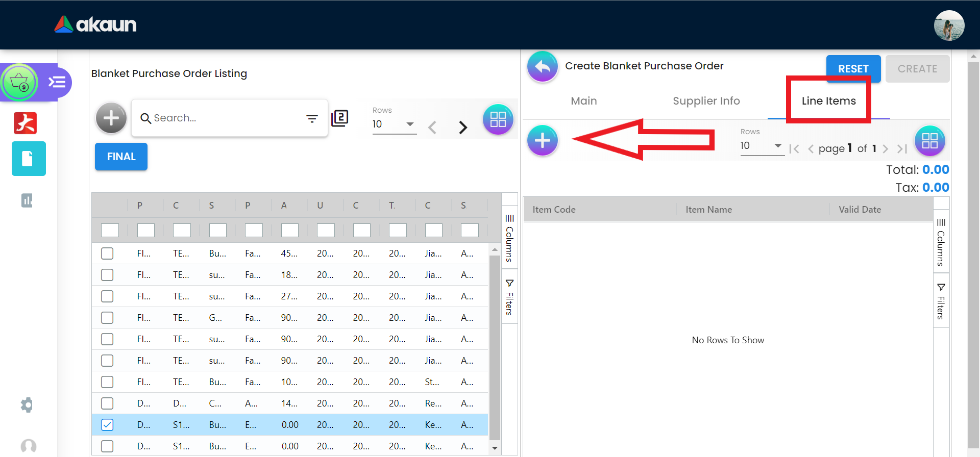Viewport: 980px width, 457px height.
Task: Open Filters panel of listing grid
Action: coord(509,297)
